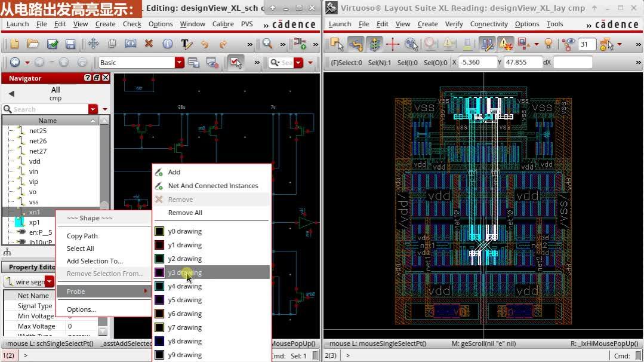Select the text label T tool
The image size is (644, 362).
click(186, 44)
